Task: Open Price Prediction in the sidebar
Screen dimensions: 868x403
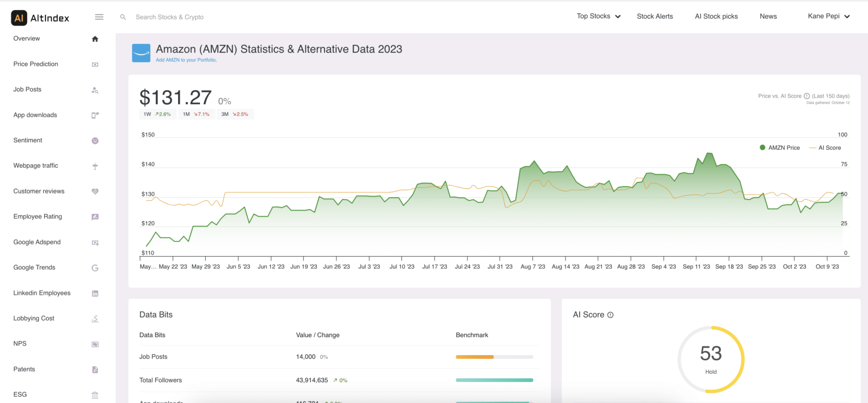Action: (36, 64)
